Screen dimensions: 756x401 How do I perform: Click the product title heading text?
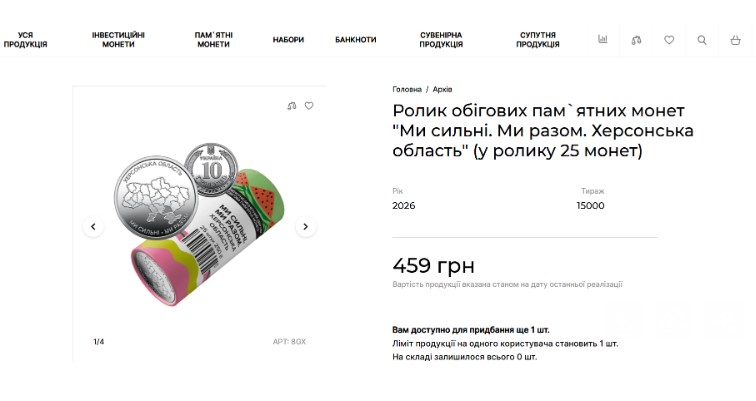pyautogui.click(x=543, y=131)
